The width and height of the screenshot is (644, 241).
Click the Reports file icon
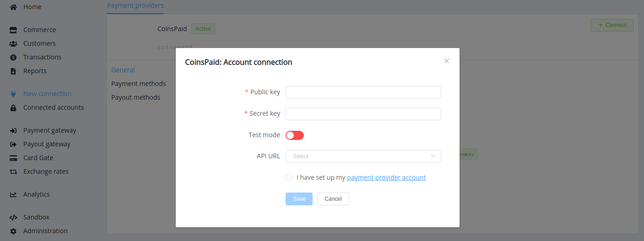(x=13, y=71)
